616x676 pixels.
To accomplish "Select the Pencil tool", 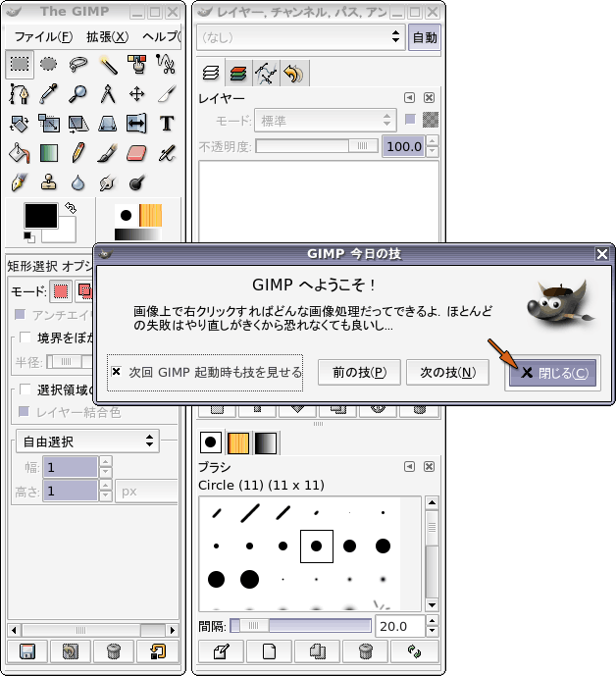I will tap(78, 153).
